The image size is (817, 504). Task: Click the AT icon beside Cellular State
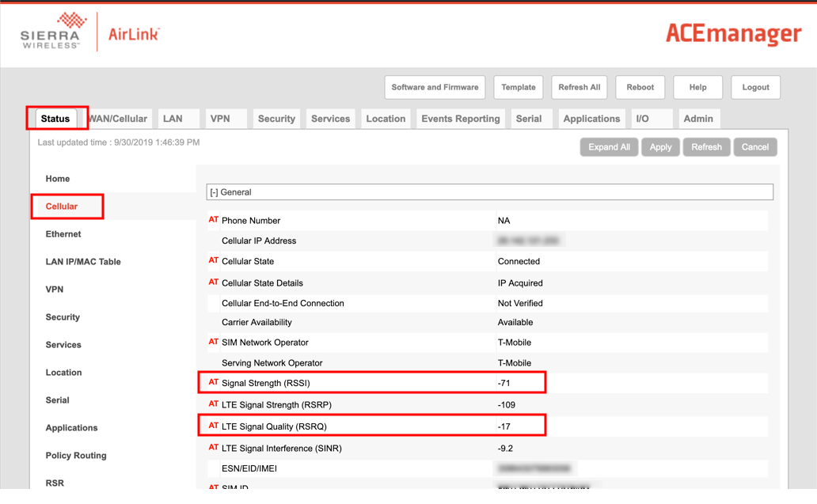(213, 260)
